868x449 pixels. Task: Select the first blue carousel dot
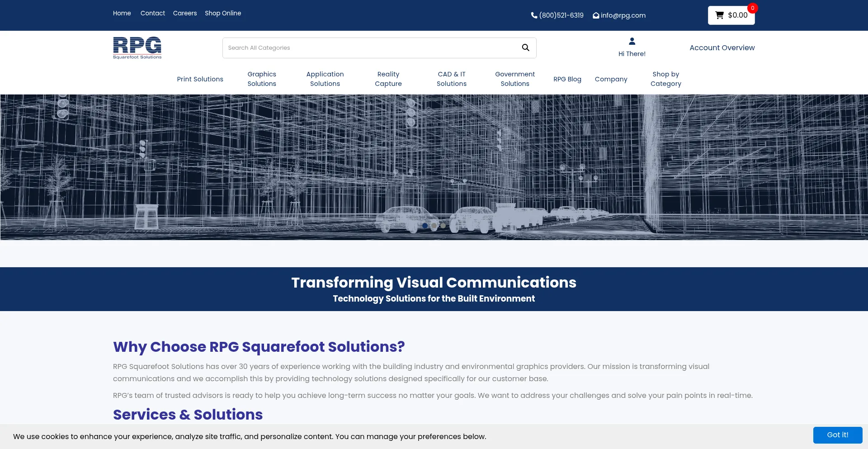[x=425, y=226]
